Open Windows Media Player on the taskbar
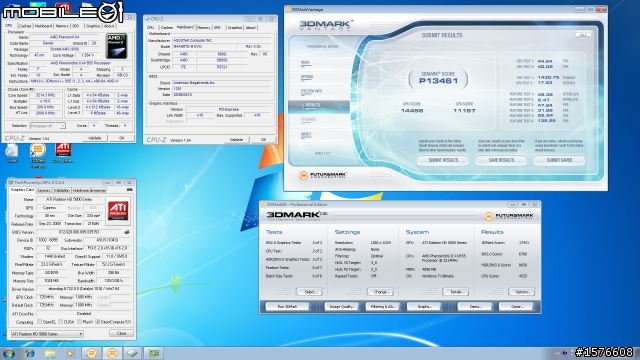This screenshot has height=360, width=640. pos(70,353)
